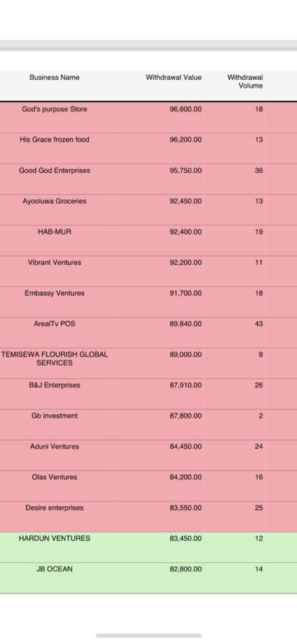Tap the Vibrant Ventures cell
The image size is (297, 644).
[54, 262]
